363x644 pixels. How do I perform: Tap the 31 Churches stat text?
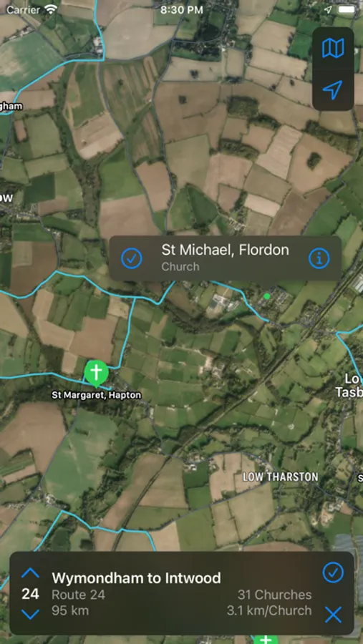pyautogui.click(x=274, y=595)
